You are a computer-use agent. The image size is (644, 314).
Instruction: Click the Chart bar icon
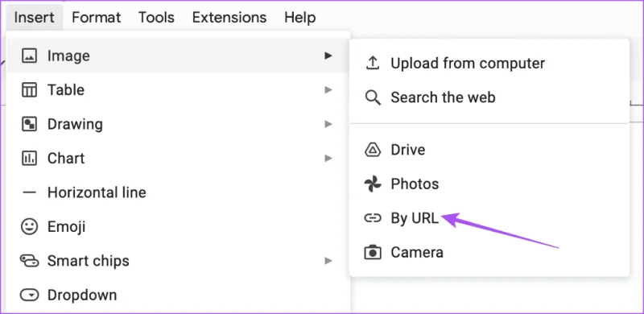[x=29, y=158]
